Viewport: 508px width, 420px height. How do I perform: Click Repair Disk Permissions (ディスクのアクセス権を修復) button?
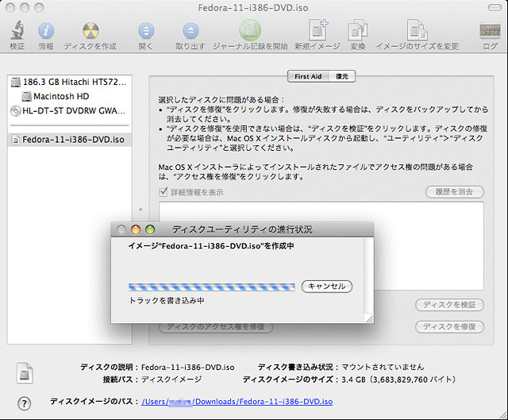click(x=216, y=326)
